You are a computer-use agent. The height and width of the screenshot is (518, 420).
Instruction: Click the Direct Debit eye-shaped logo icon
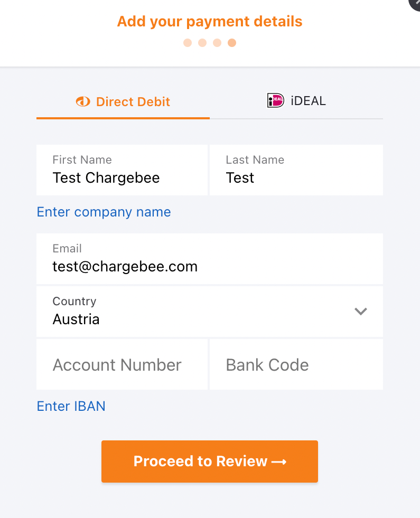coord(83,101)
